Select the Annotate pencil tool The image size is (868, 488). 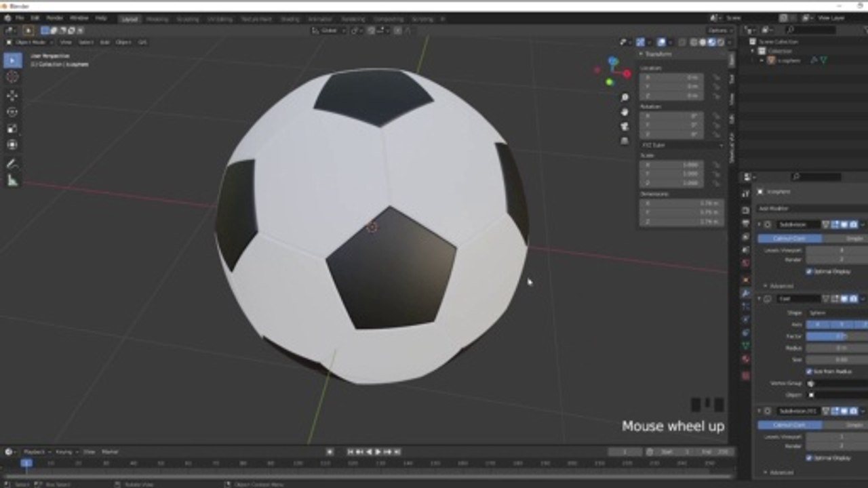[12, 163]
